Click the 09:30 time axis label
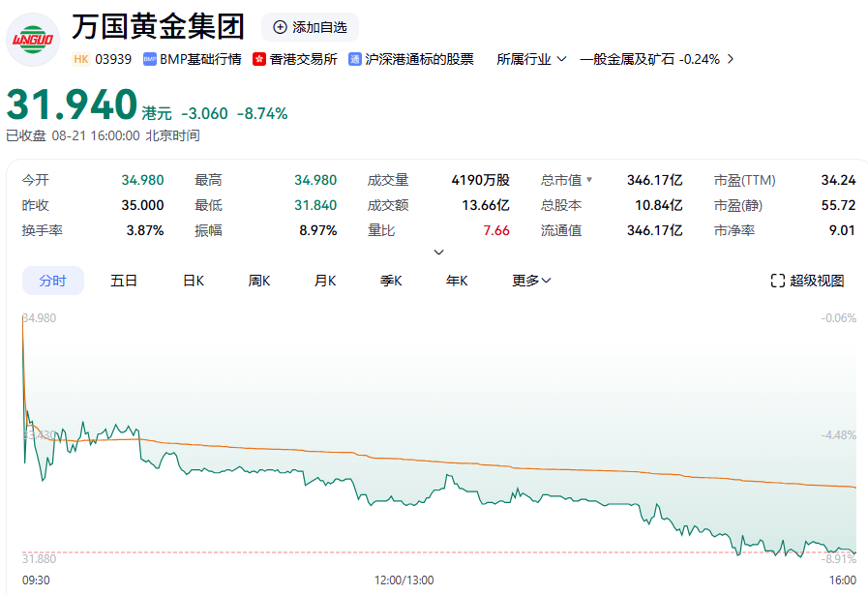Image resolution: width=868 pixels, height=595 pixels. click(x=36, y=580)
